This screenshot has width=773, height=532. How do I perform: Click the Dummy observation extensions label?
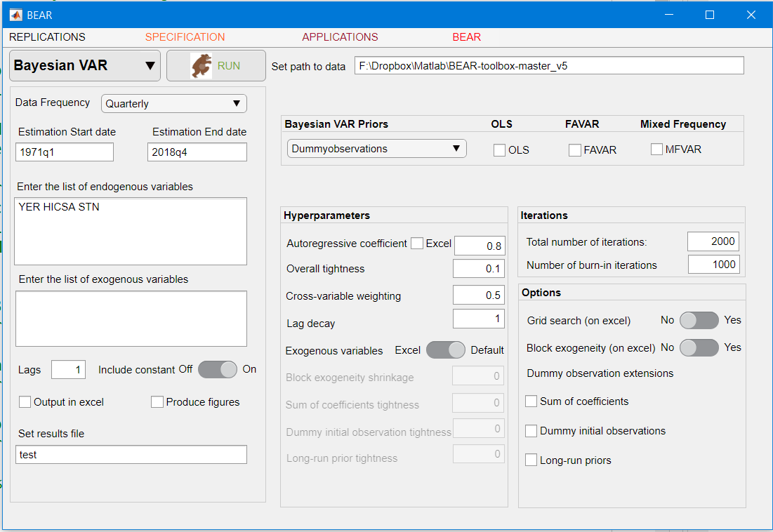tap(600, 373)
